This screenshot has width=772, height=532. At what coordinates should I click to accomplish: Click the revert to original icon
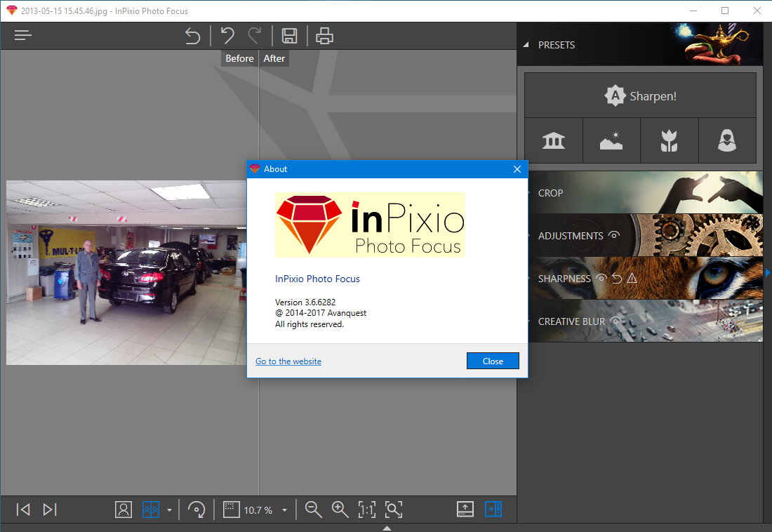click(x=192, y=36)
